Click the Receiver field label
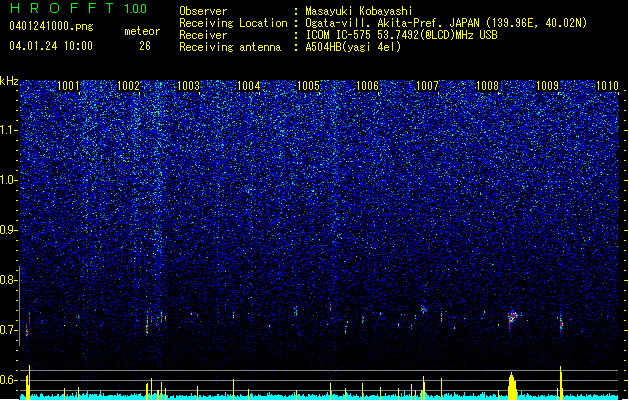 point(203,35)
